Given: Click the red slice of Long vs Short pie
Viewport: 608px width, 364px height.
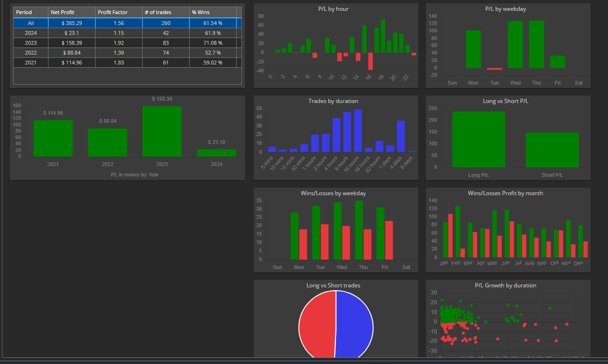Looking at the screenshot, I should (317, 324).
